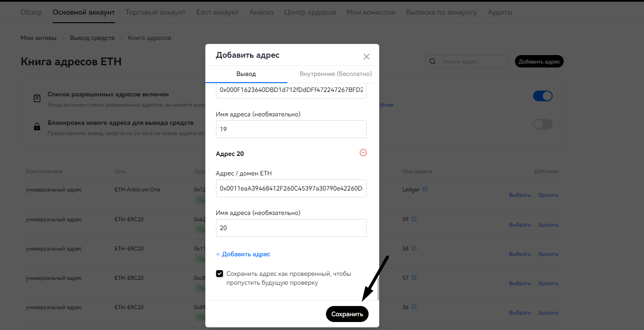Switch to the Вывод tab
This screenshot has width=644, height=330.
pos(246,74)
